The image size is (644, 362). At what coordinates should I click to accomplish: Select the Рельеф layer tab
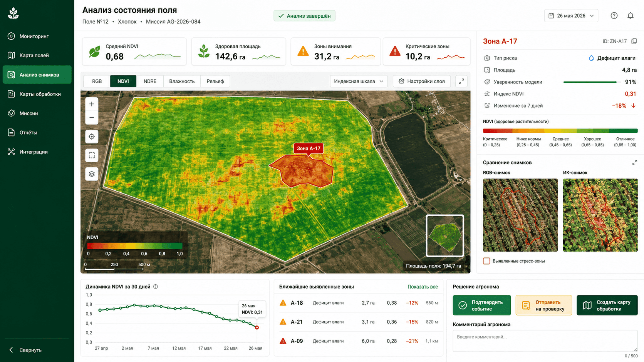pyautogui.click(x=215, y=81)
